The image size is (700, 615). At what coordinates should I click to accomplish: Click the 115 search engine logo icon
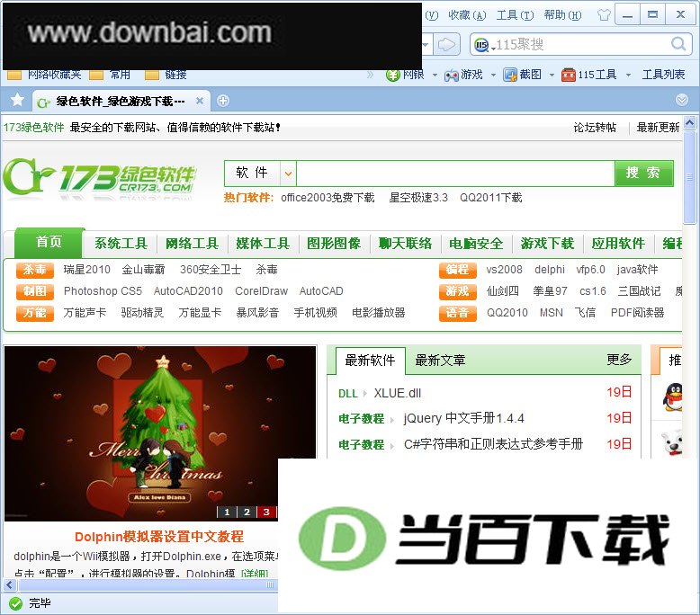click(481, 45)
